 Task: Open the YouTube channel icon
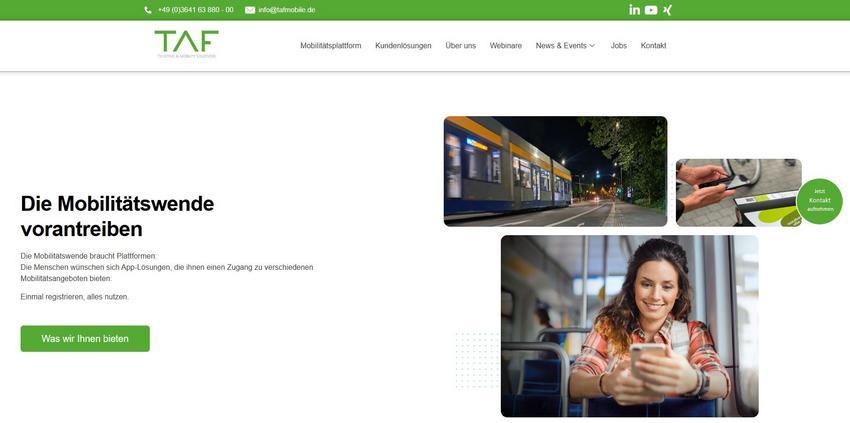tap(651, 10)
